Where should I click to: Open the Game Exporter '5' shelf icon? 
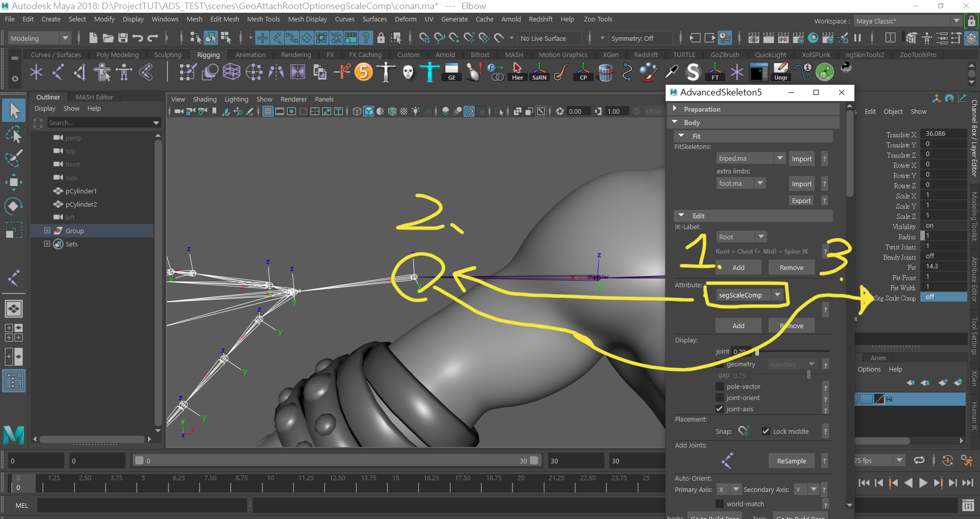click(x=364, y=72)
